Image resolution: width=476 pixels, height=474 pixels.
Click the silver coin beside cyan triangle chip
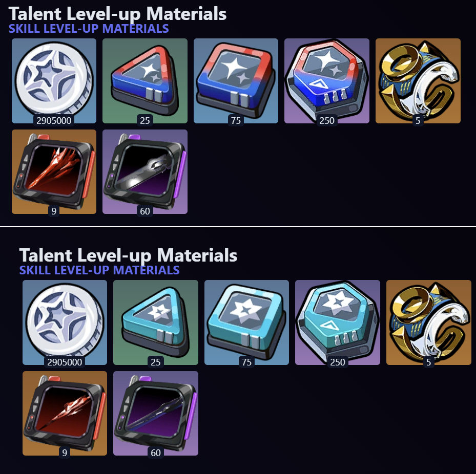pos(65,322)
